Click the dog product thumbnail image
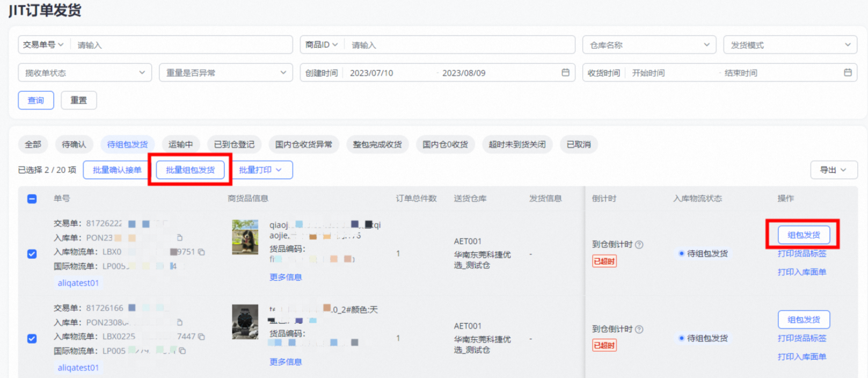The height and width of the screenshot is (378, 868). tap(245, 237)
